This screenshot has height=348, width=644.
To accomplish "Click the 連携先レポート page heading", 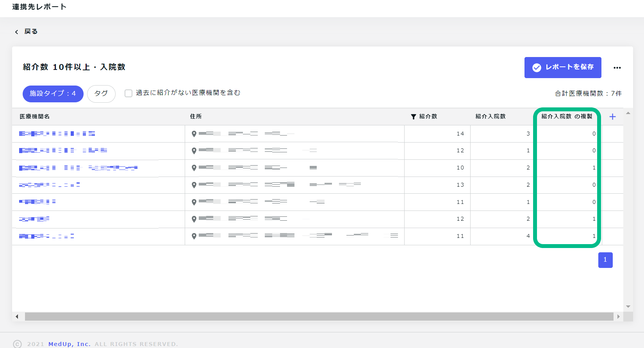I will point(39,7).
